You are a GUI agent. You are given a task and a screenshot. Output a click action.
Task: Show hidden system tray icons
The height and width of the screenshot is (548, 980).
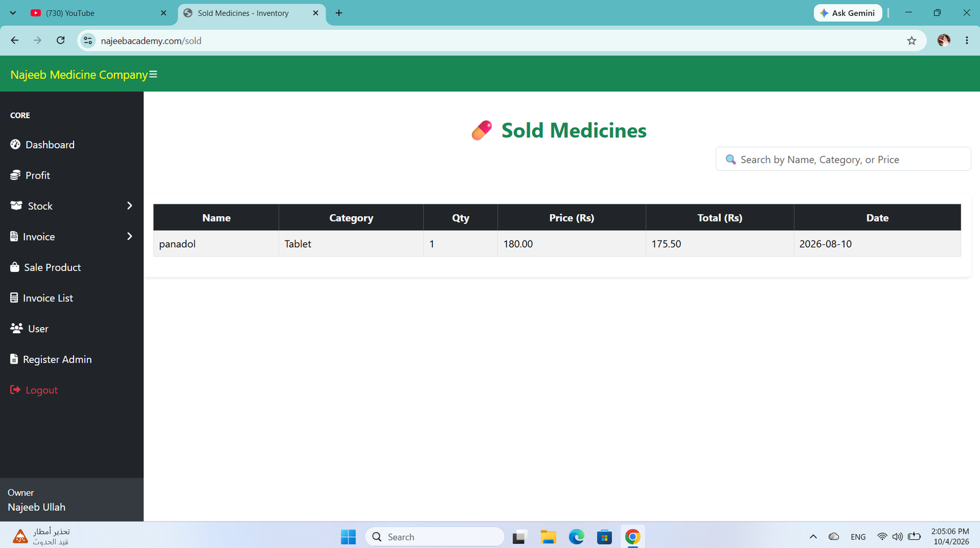point(813,537)
